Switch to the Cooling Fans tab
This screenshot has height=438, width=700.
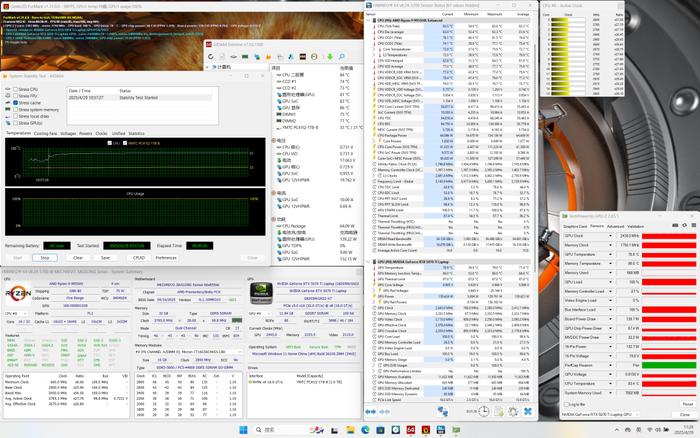click(46, 133)
